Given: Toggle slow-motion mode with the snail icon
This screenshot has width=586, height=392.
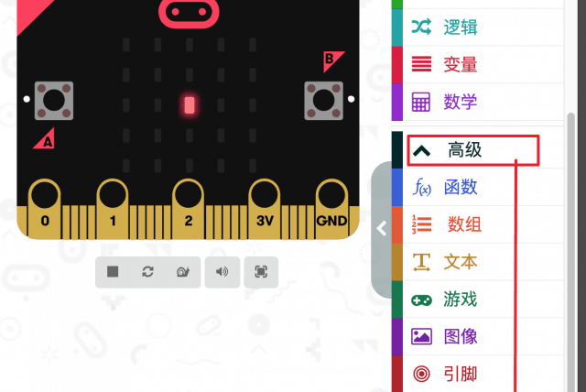Looking at the screenshot, I should pyautogui.click(x=183, y=272).
